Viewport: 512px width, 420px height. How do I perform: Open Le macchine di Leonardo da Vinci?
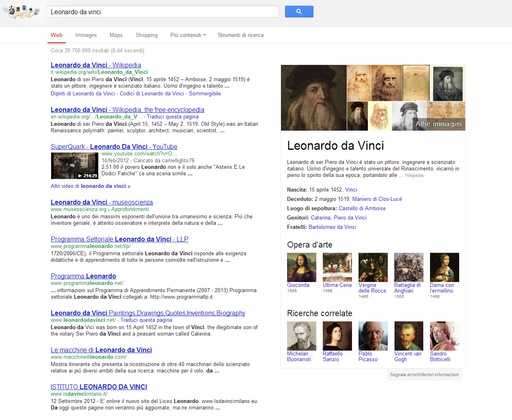[x=101, y=350]
